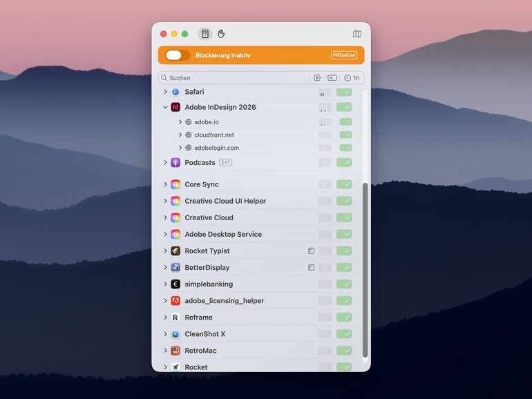
Task: Click the PREMIUM badge button
Action: coord(344,55)
